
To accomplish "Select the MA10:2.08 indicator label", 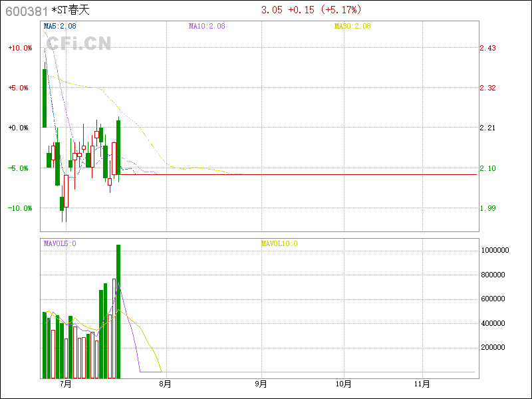I will pos(207,27).
